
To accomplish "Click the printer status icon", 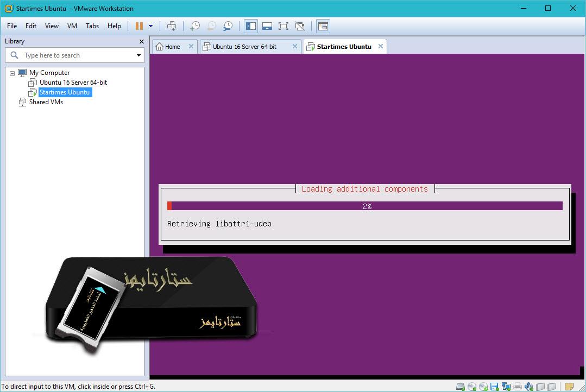I will click(518, 387).
